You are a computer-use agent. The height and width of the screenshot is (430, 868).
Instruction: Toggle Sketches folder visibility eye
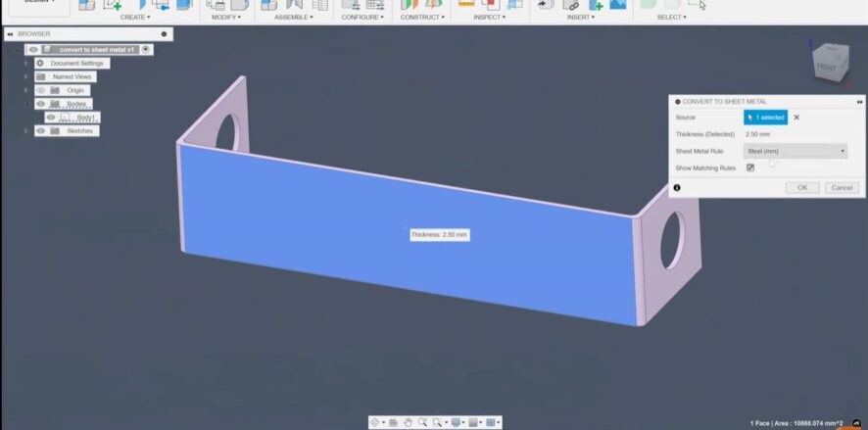(41, 131)
